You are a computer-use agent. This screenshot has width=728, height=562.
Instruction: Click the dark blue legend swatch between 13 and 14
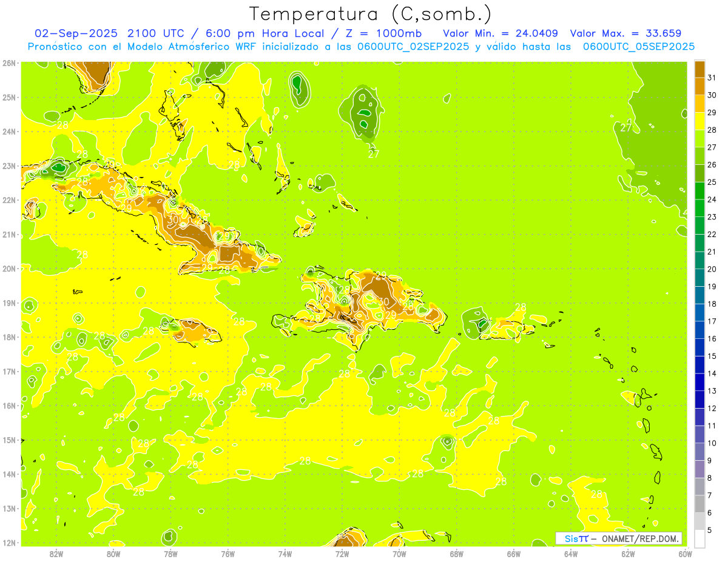point(699,382)
